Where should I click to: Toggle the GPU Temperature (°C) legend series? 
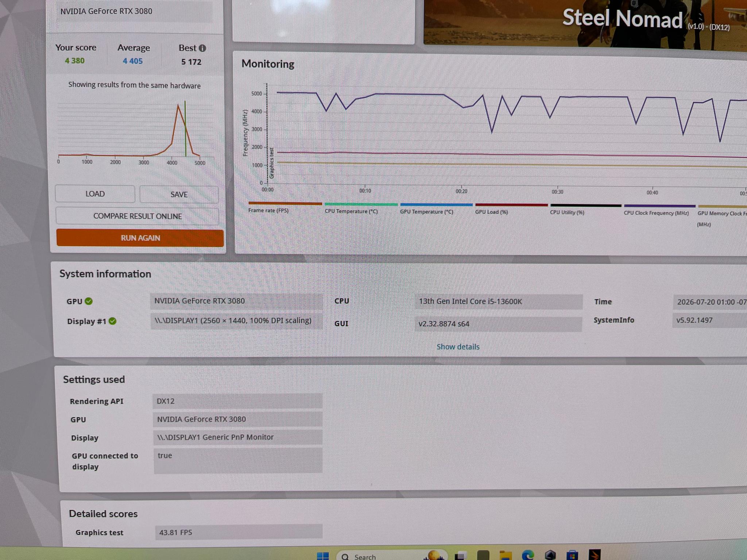tap(436, 208)
